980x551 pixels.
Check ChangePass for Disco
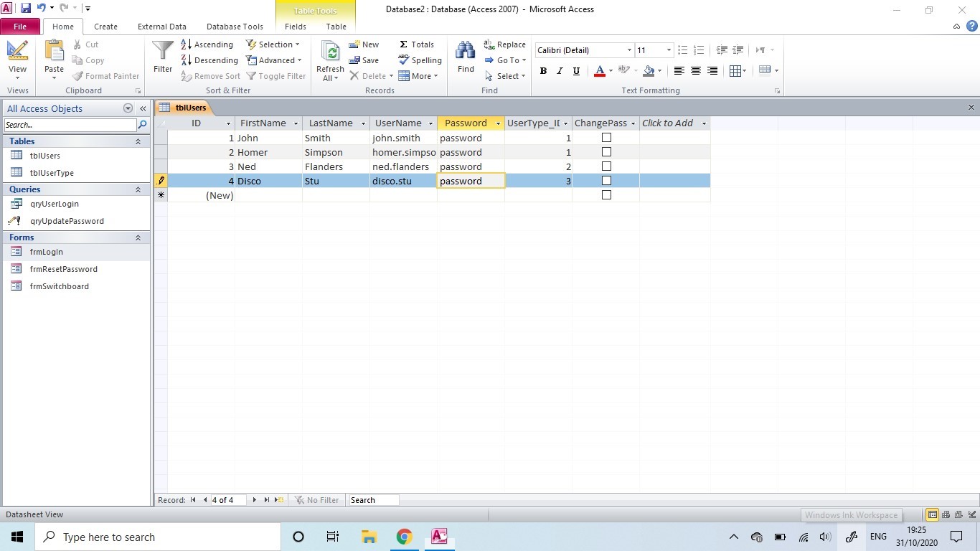606,181
